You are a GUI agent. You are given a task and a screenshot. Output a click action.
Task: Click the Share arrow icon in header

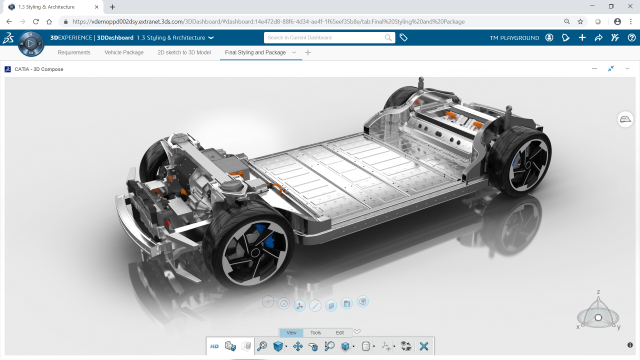click(x=598, y=38)
